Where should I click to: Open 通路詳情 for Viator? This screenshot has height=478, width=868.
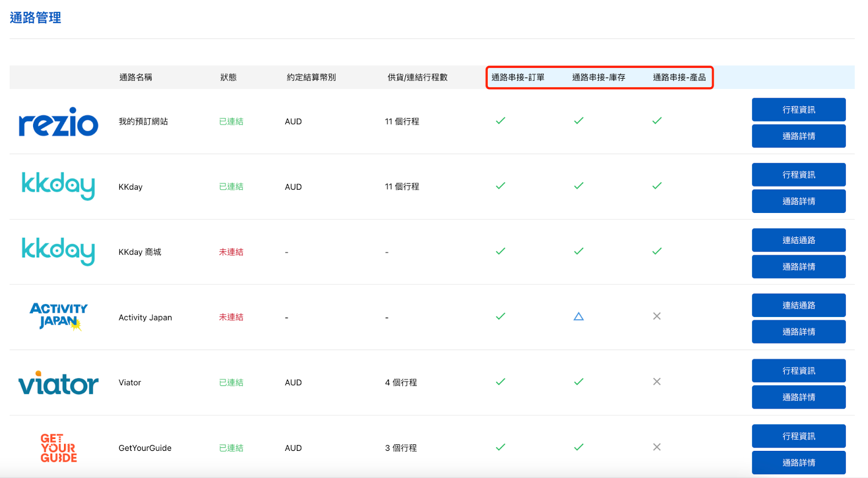799,397
